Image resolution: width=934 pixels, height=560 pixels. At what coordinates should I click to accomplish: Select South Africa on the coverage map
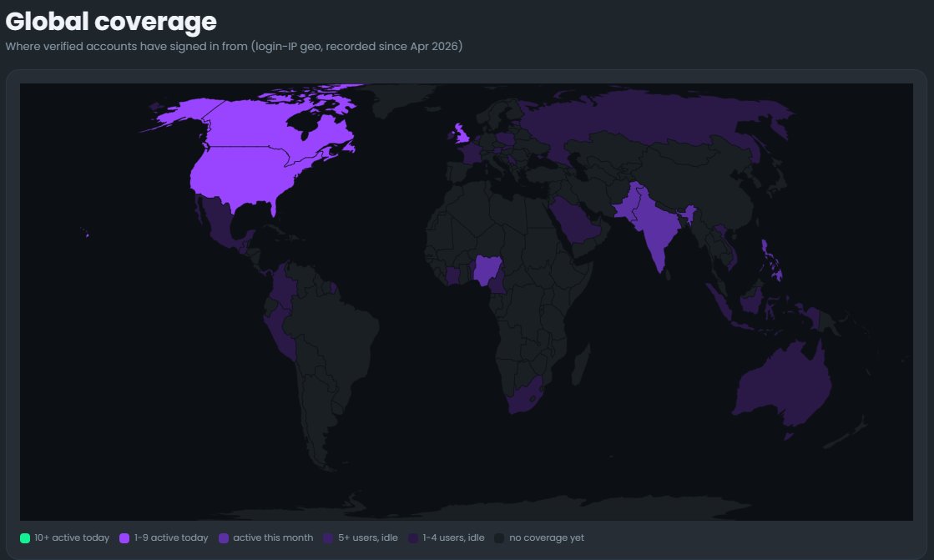click(525, 395)
